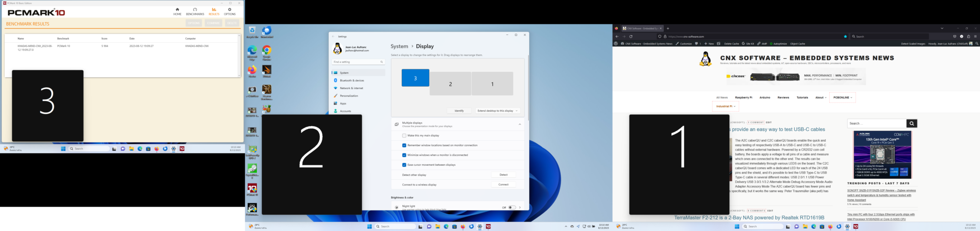Viewport: 980px width, 231px height.
Task: Click COMPARE button in PCMark 10
Action: click(x=213, y=23)
